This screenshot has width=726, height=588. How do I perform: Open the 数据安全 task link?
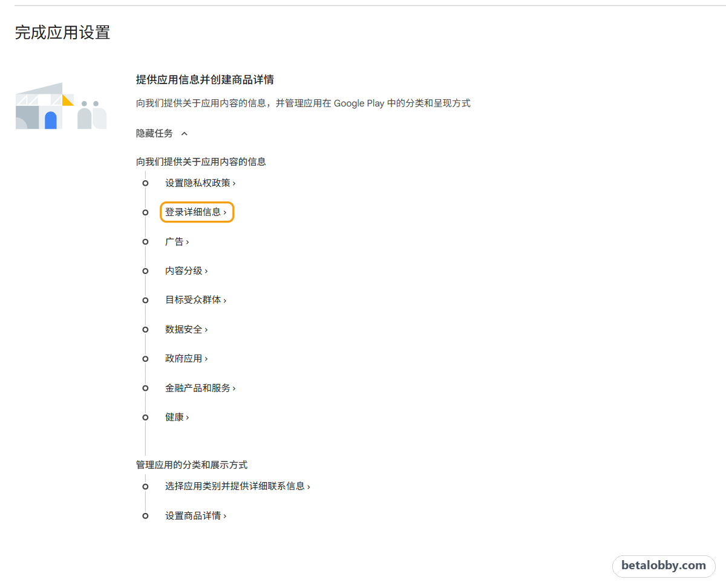click(x=186, y=330)
